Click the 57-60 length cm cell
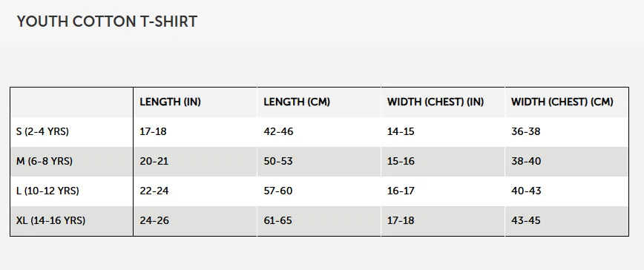The image size is (644, 270). pos(278,191)
